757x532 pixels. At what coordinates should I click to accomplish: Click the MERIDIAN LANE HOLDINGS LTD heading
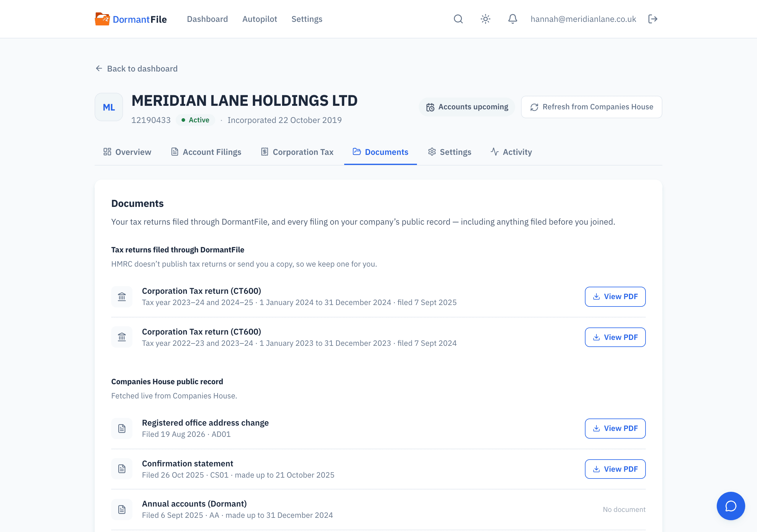click(244, 100)
